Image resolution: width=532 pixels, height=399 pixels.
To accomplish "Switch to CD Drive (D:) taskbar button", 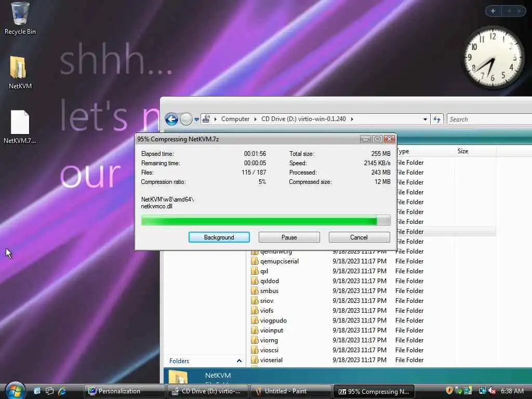I will click(208, 391).
